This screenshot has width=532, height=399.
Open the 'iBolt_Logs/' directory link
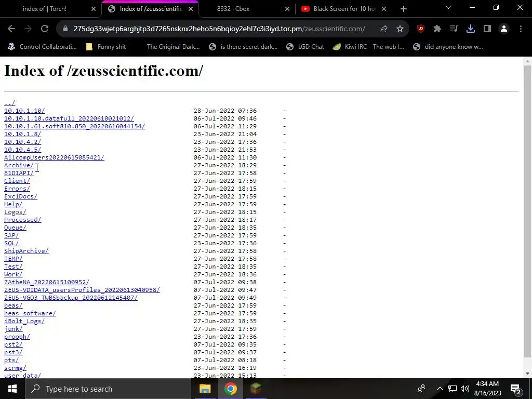(24, 321)
